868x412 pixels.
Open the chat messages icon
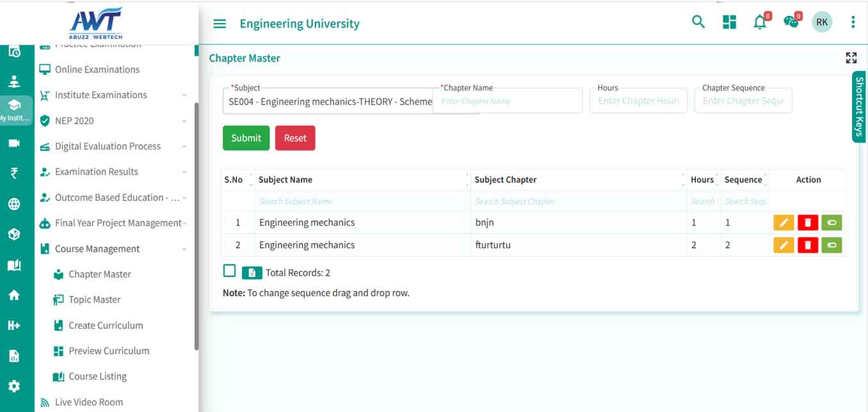[x=791, y=22]
